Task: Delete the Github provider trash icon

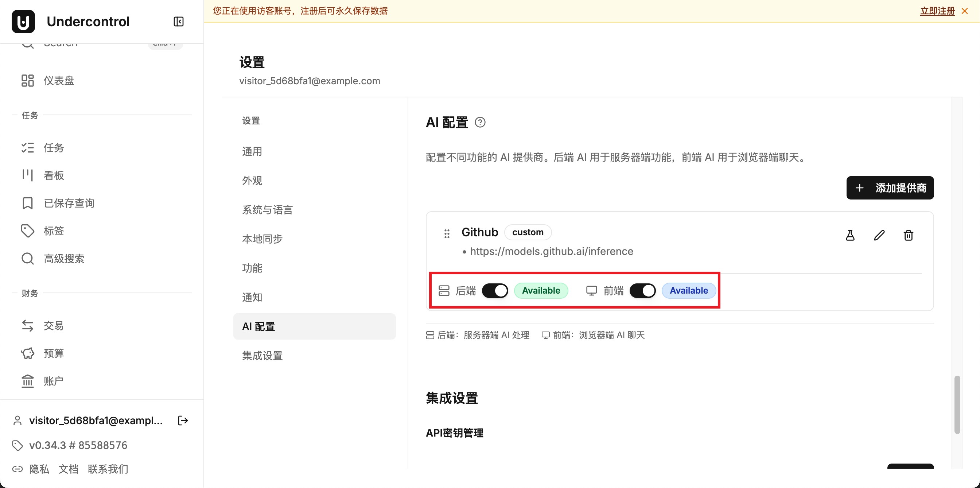Action: [909, 235]
